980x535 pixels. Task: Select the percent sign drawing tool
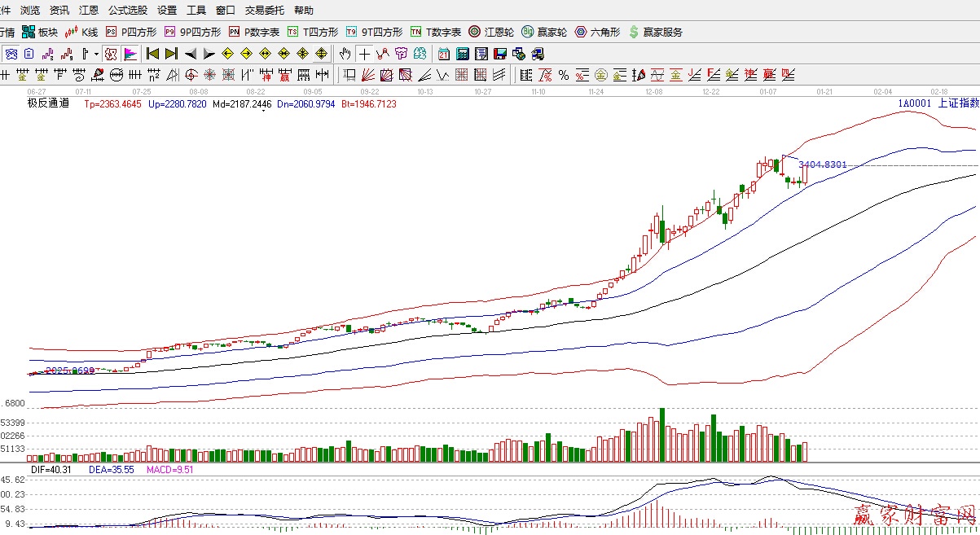(563, 76)
